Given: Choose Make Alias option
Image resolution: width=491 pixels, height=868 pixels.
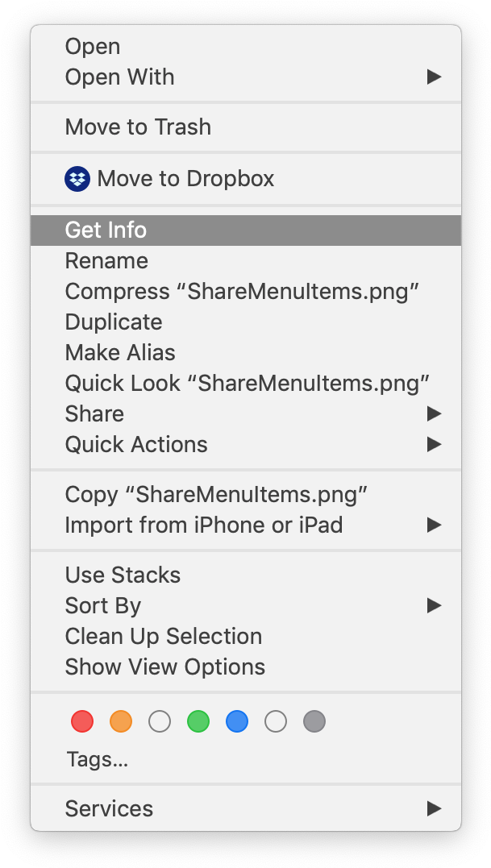Looking at the screenshot, I should pos(120,353).
